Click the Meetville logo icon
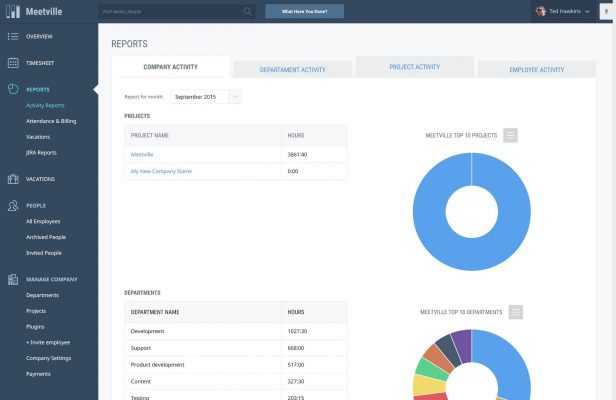This screenshot has width=616, height=400. pyautogui.click(x=13, y=11)
